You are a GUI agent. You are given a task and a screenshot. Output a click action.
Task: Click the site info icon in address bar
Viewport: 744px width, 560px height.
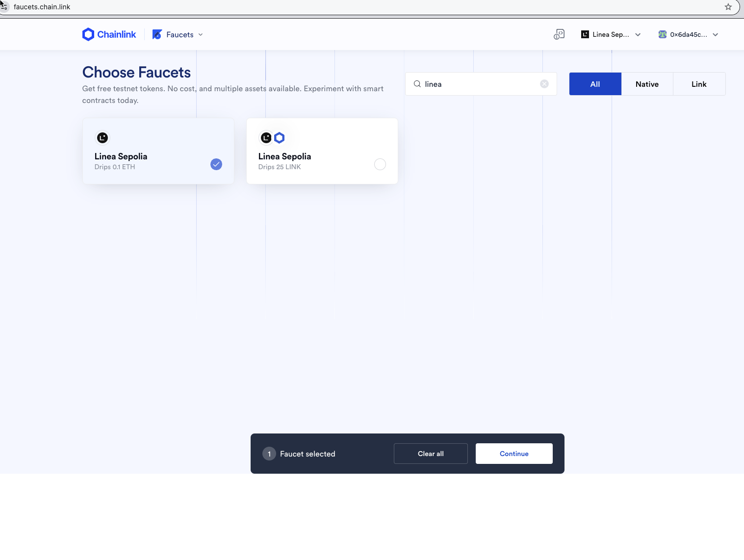pos(4,7)
